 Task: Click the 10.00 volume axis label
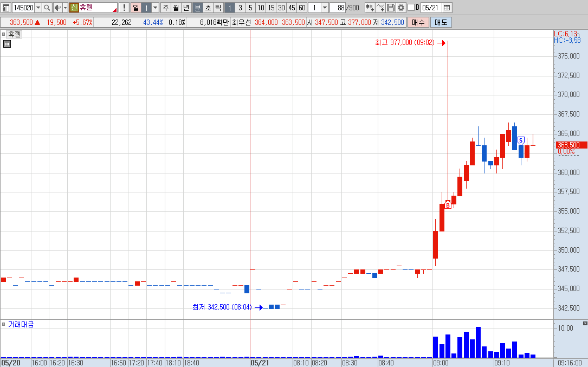pos(566,329)
